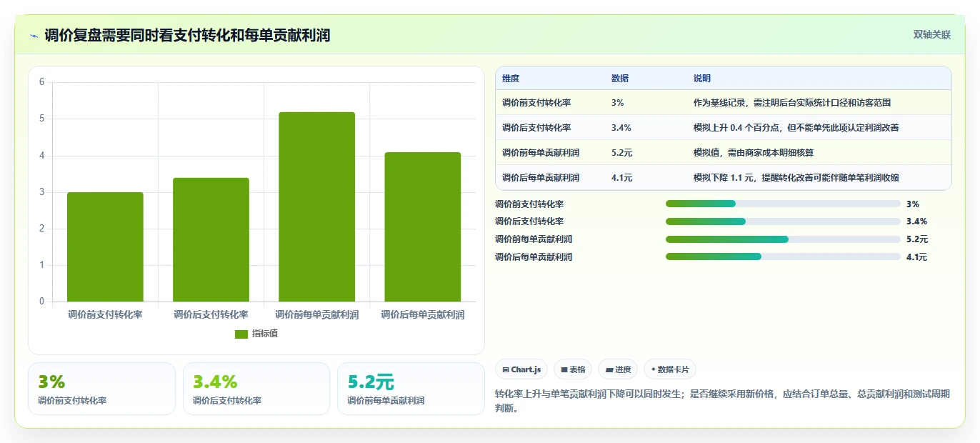Click the lightning icon beside the title
The height and width of the screenshot is (443, 980).
point(34,36)
